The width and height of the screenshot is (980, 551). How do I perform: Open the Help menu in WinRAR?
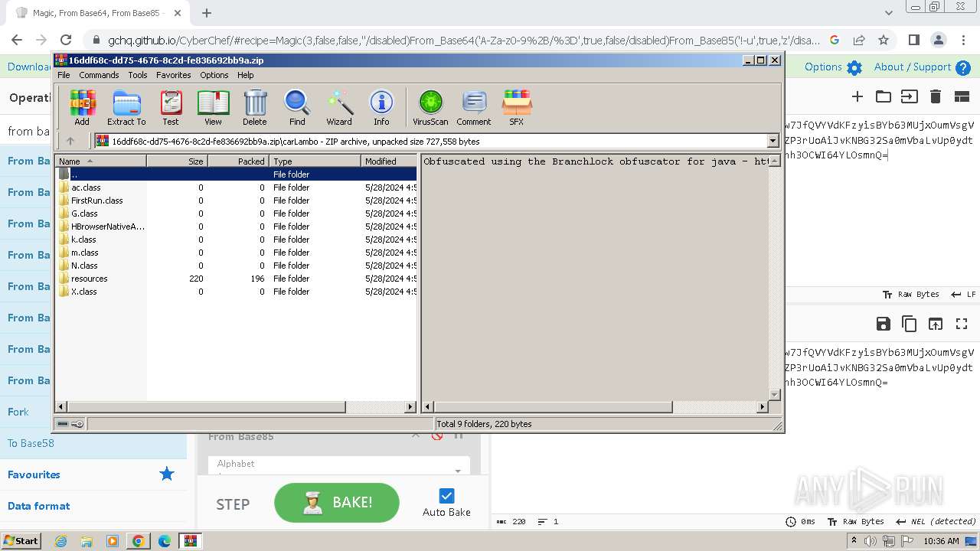245,75
